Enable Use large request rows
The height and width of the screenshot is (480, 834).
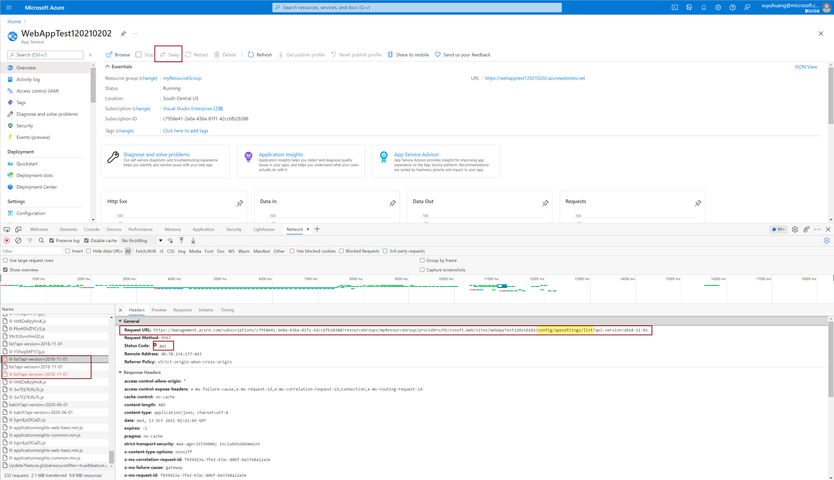pyautogui.click(x=5, y=261)
